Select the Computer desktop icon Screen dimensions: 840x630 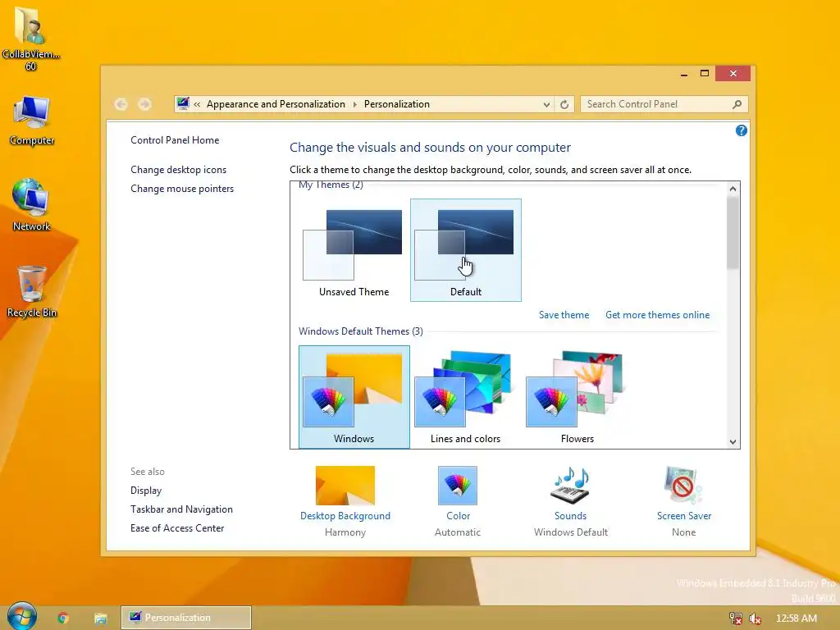coord(32,121)
